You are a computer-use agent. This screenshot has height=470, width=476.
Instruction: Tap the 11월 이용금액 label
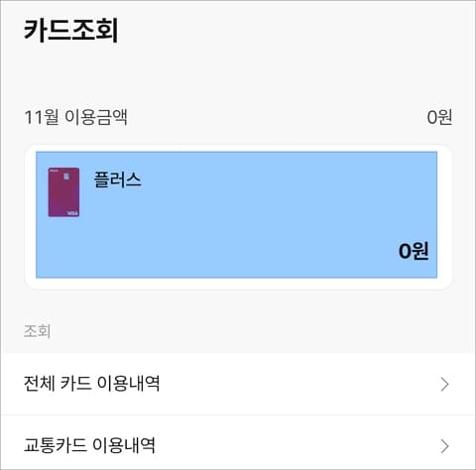coord(75,117)
